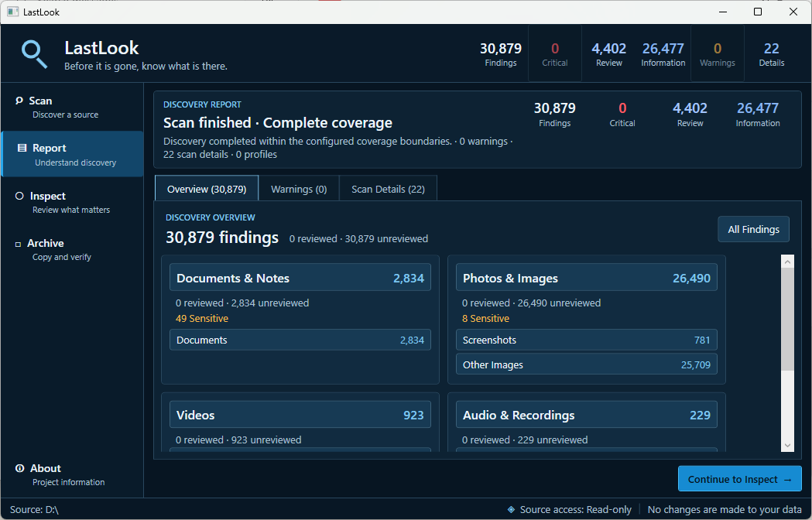The width and height of the screenshot is (812, 520).
Task: Minimize the LastLook window
Action: (x=723, y=12)
